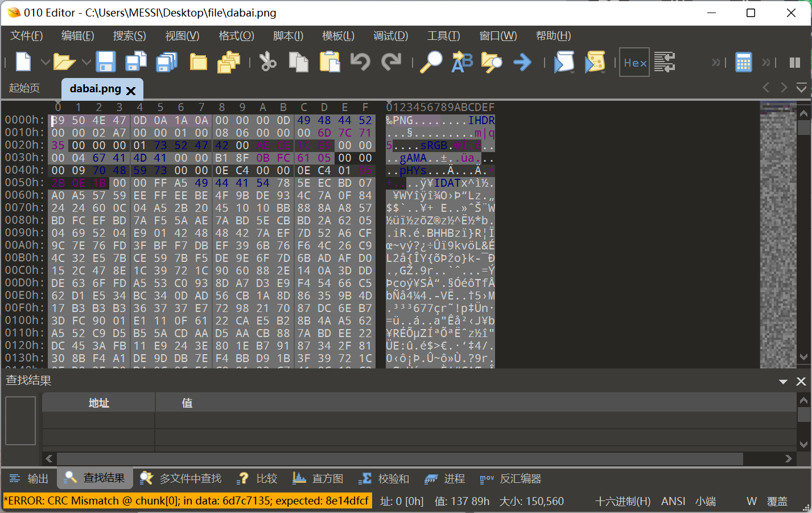
Task: Click the CRC Mismatch error message
Action: coord(188,501)
